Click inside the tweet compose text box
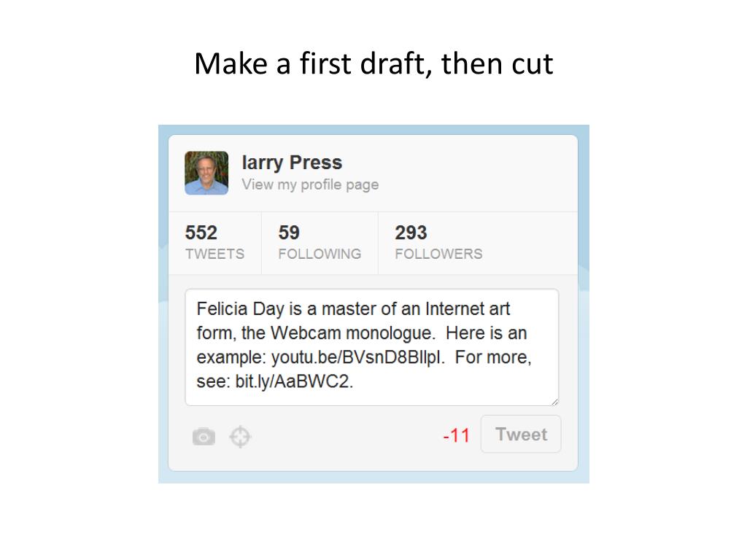The width and height of the screenshot is (747, 560). pyautogui.click(x=371, y=347)
